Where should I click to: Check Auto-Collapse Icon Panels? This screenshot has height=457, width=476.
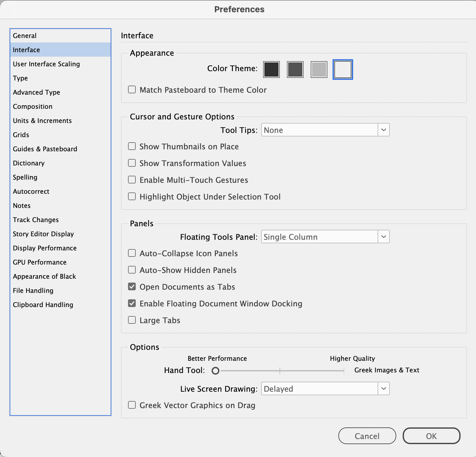pos(132,253)
